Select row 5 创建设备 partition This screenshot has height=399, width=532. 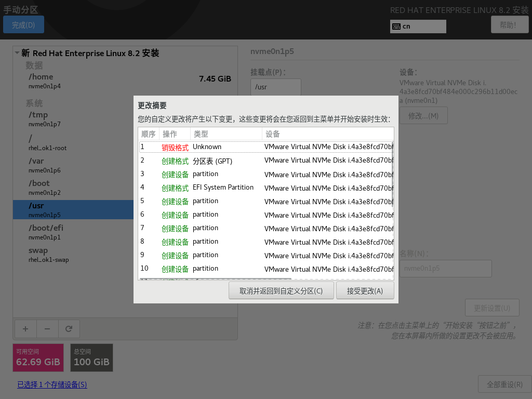tap(265, 201)
